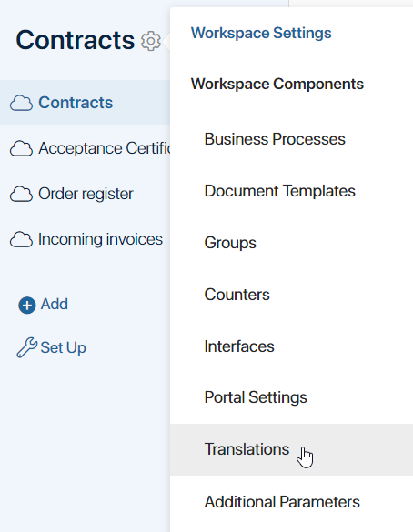Navigate to Incoming invoices in sidebar
The image size is (413, 532).
coord(100,239)
